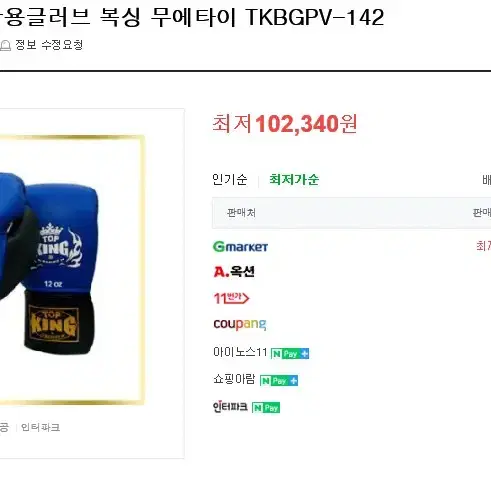Click the red lowest-price label in Gmarket row
The width and height of the screenshot is (491, 491).
point(483,246)
